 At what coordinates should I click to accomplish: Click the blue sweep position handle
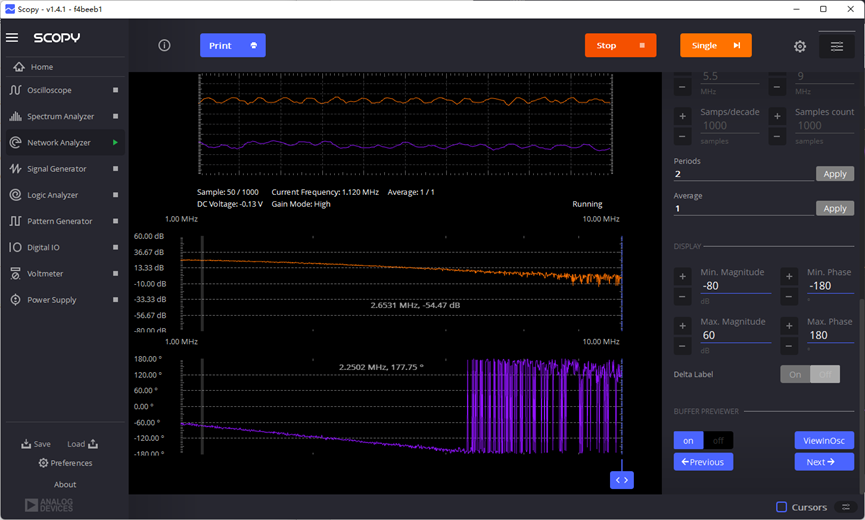pos(622,480)
